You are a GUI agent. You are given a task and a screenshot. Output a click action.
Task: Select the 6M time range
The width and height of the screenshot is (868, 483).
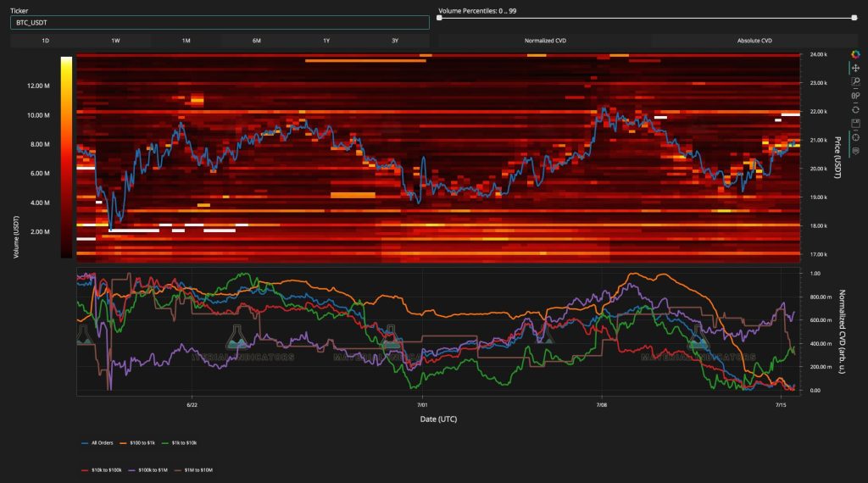256,41
